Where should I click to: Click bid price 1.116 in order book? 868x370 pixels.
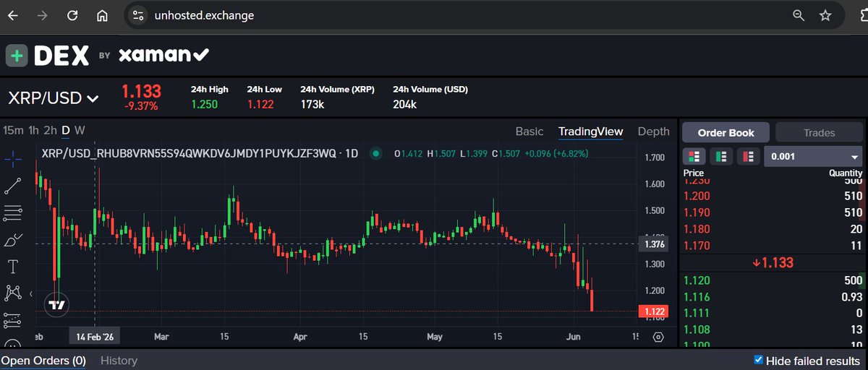point(697,297)
